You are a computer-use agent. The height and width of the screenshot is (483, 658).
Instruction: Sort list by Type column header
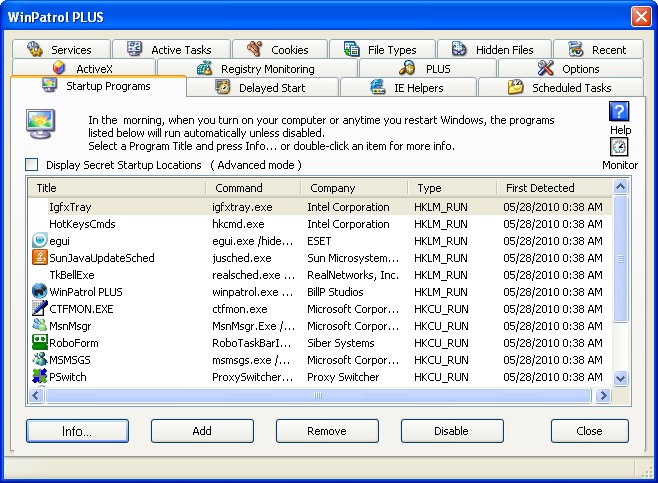pyautogui.click(x=452, y=188)
